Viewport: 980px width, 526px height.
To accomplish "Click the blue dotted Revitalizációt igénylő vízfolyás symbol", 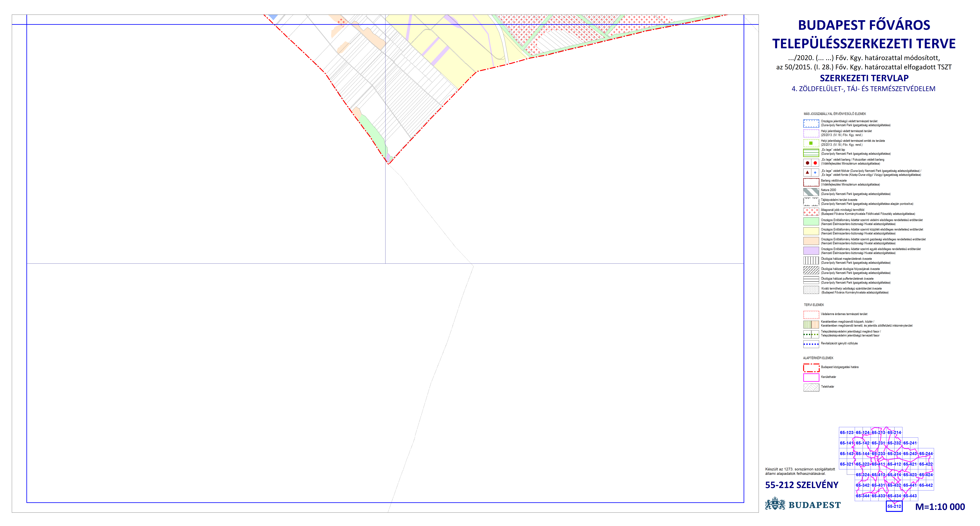I will (x=811, y=344).
